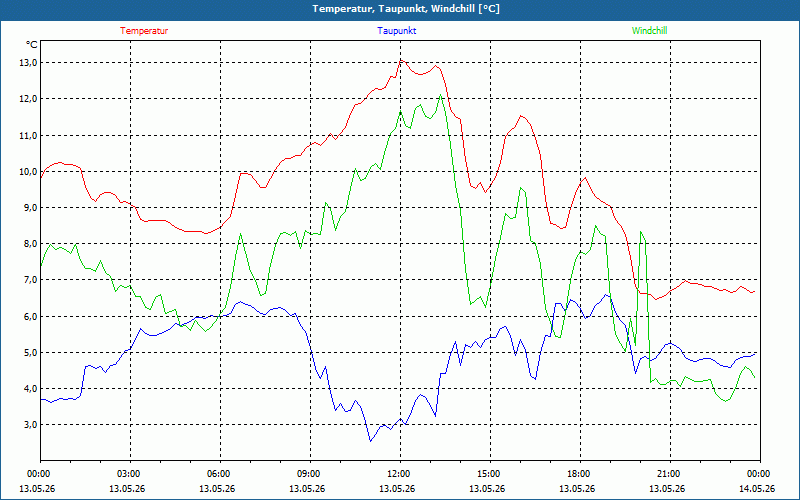The height and width of the screenshot is (500, 800).
Task: Click the 11,0 y-axis value
Action: [28, 135]
